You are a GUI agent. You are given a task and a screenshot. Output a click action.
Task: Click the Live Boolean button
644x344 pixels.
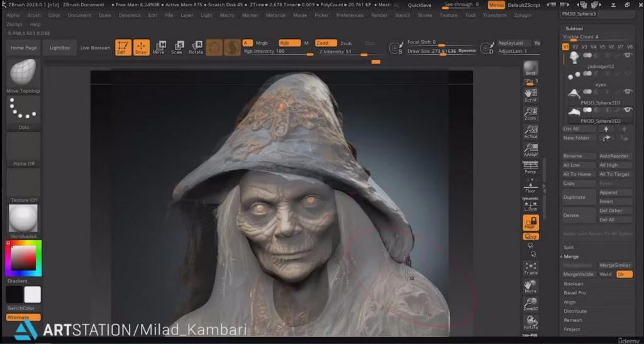pyautogui.click(x=95, y=48)
